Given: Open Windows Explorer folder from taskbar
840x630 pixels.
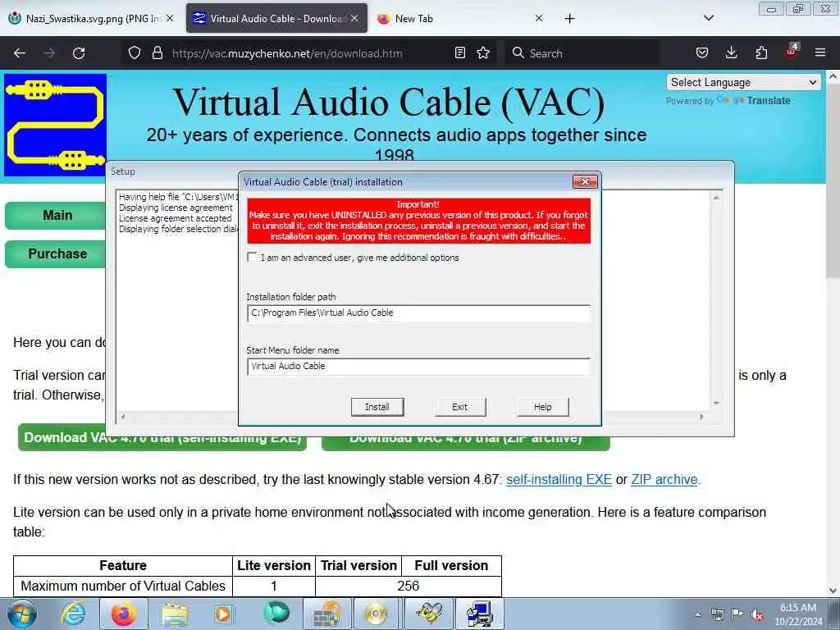Looking at the screenshot, I should [x=175, y=614].
